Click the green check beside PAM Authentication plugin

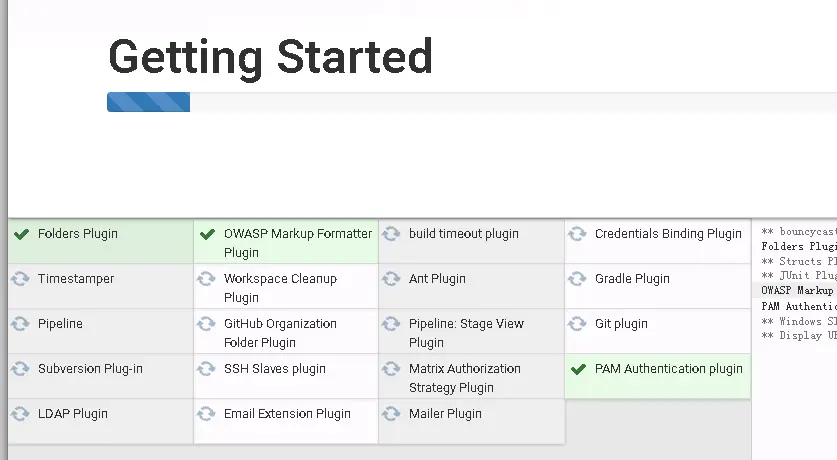[577, 369]
